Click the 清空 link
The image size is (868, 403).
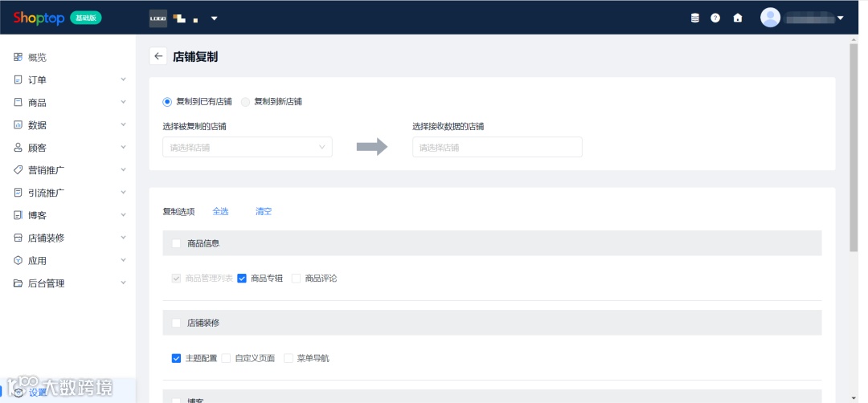264,211
